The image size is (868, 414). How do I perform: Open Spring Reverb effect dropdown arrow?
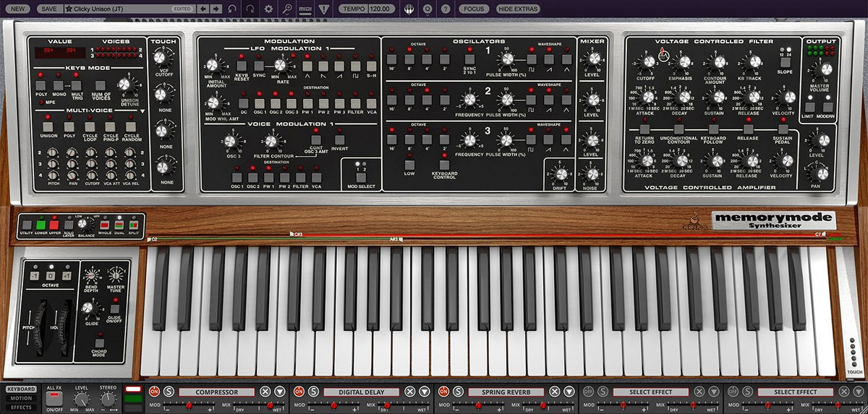[569, 392]
